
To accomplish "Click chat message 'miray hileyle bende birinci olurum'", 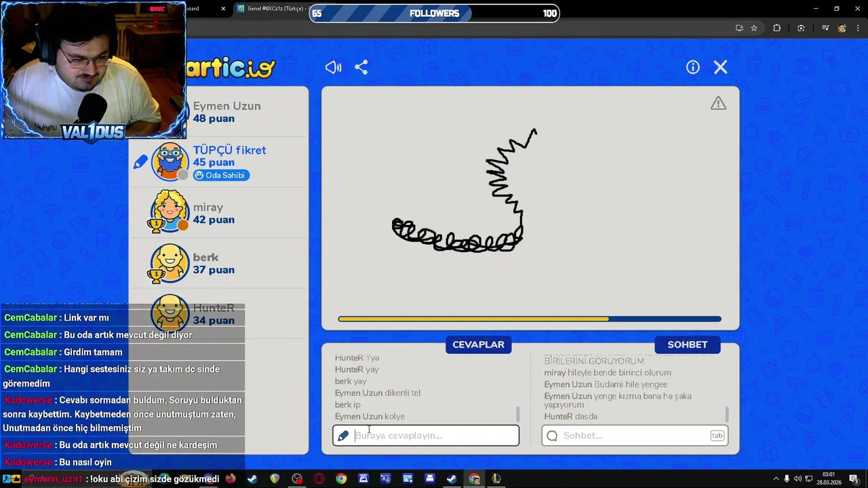I will (608, 373).
